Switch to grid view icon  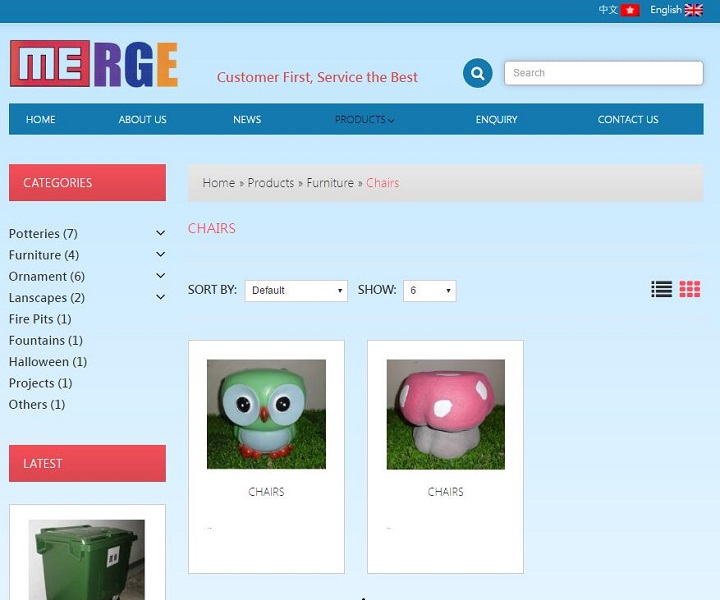click(x=690, y=289)
